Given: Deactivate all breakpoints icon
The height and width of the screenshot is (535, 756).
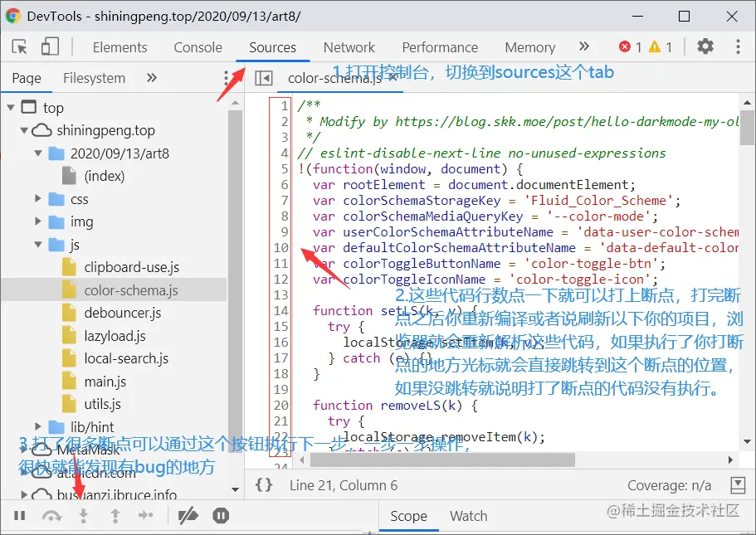Looking at the screenshot, I should [x=188, y=516].
